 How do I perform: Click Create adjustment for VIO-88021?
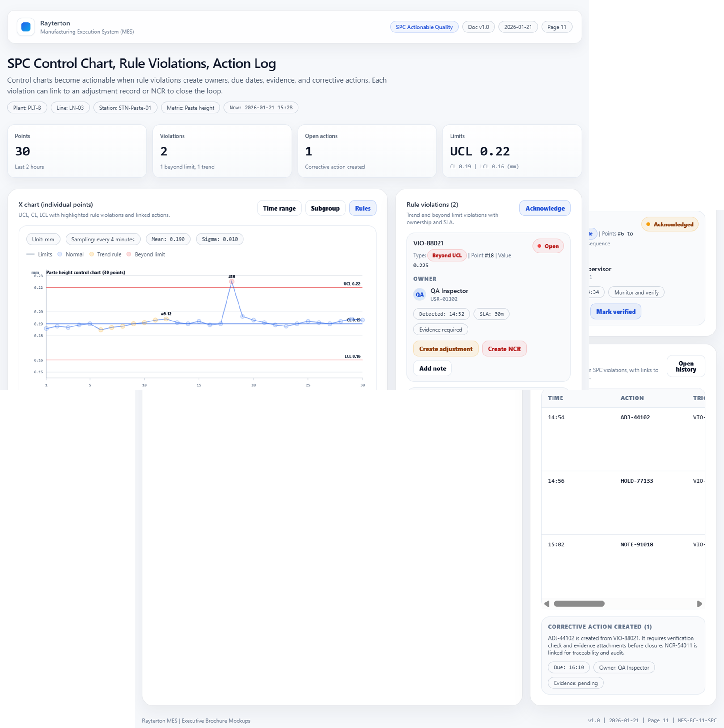click(445, 349)
